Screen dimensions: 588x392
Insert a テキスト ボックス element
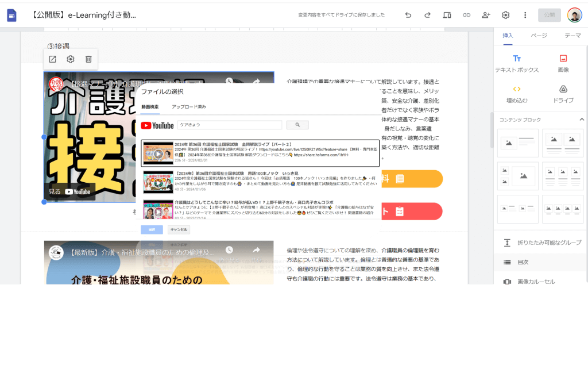[x=517, y=63]
